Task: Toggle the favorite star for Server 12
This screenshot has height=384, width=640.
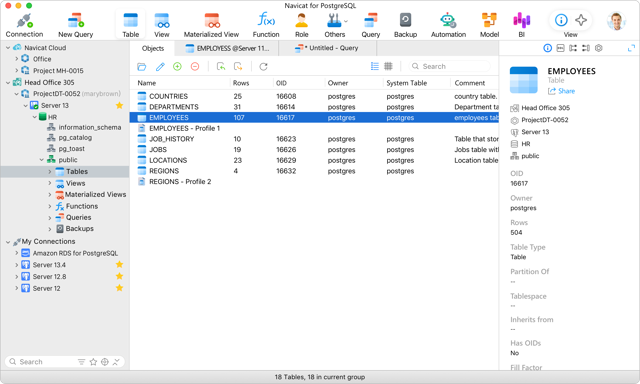Action: click(x=119, y=288)
